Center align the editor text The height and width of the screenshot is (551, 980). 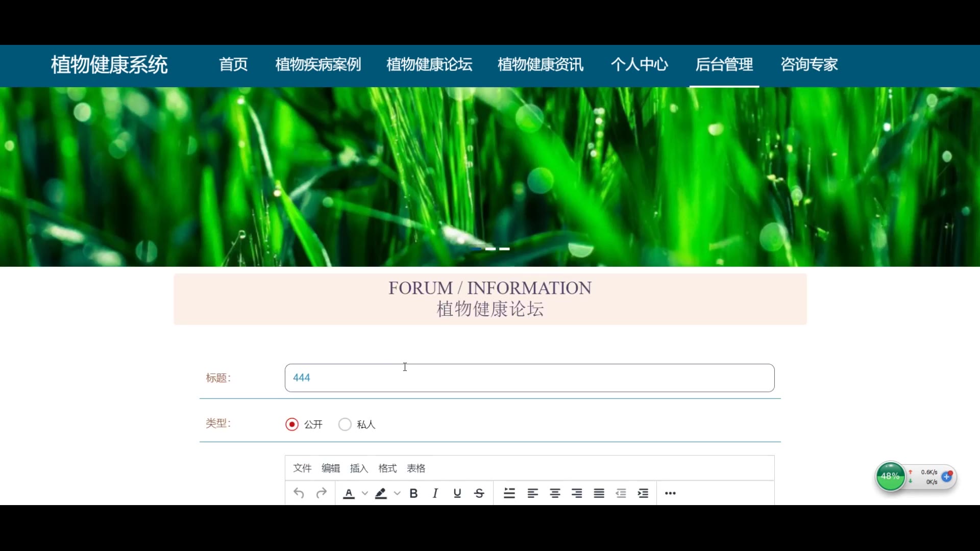(x=555, y=493)
